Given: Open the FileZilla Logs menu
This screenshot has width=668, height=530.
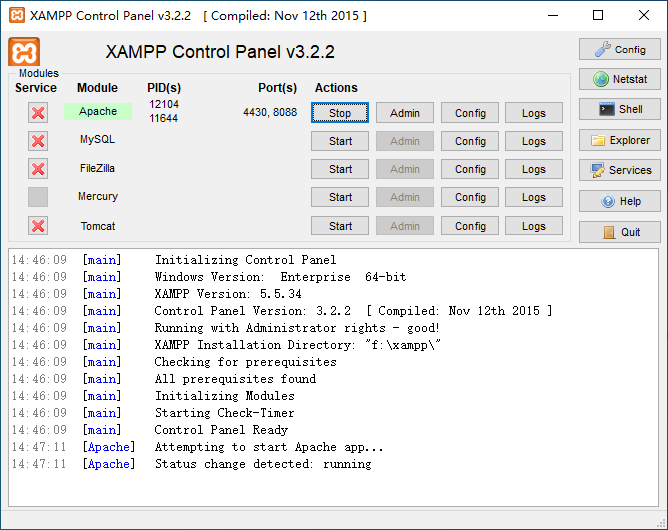Looking at the screenshot, I should (534, 169).
